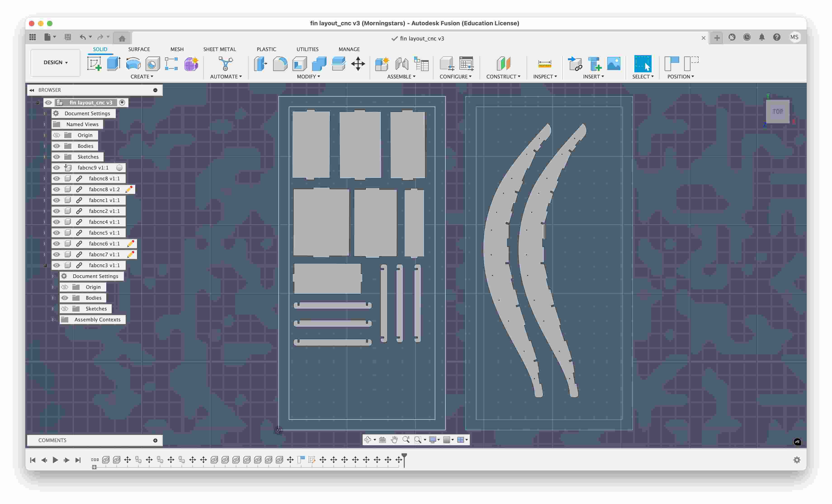Expand the COMMENTS panel
The height and width of the screenshot is (504, 832).
[155, 440]
